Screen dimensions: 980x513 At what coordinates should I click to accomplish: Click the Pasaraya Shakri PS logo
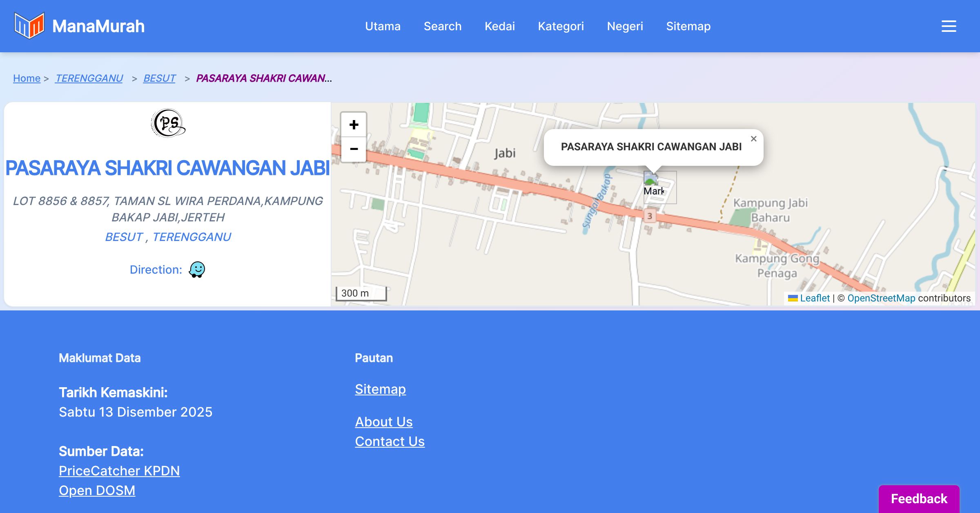pyautogui.click(x=168, y=123)
